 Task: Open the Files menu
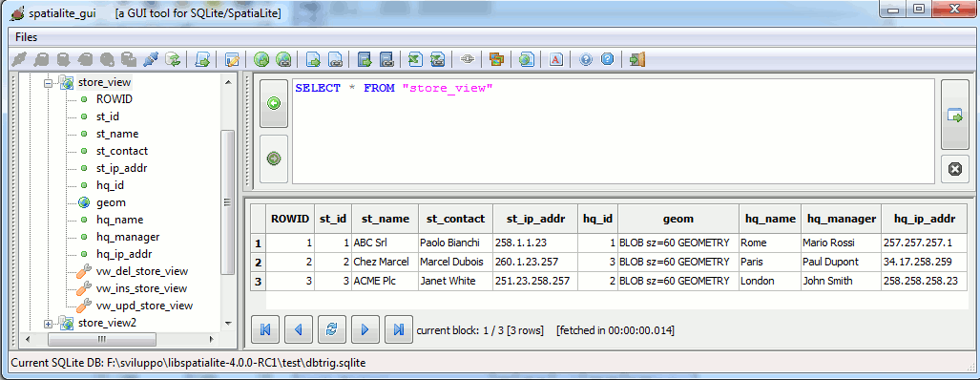(x=27, y=37)
